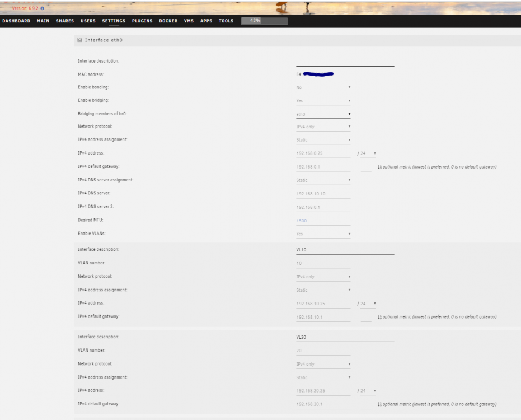The image size is (521, 420).
Task: Click the Interface eth0 heading
Action: [x=104, y=40]
